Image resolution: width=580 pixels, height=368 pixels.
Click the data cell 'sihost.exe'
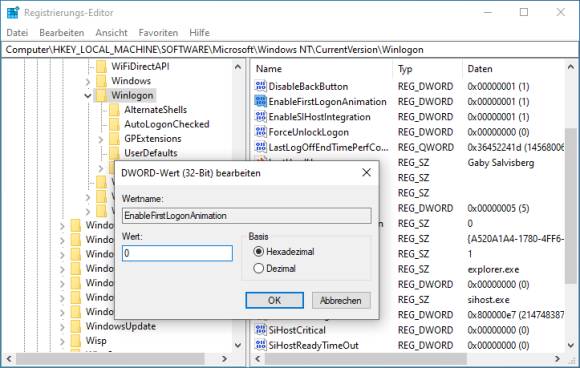(488, 300)
